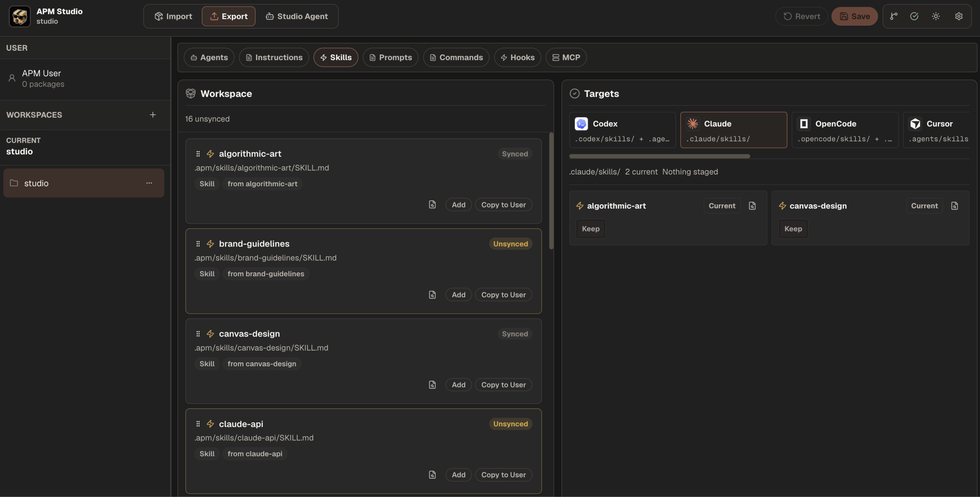Click the '16 unsynced' status text
Image resolution: width=980 pixels, height=497 pixels.
tap(207, 119)
